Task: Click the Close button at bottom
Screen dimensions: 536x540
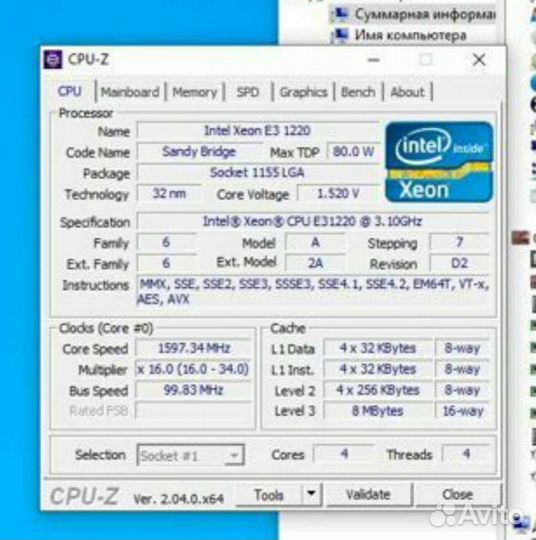Action: point(457,495)
